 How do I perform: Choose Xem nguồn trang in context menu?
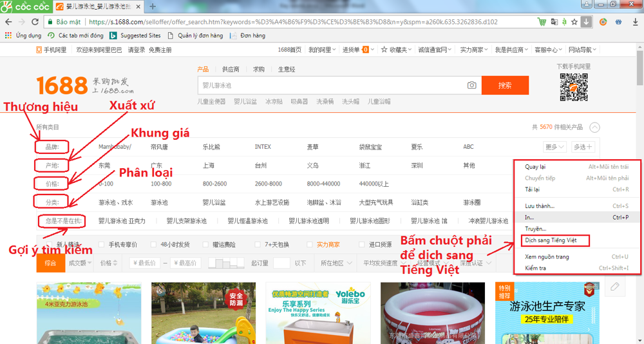pyautogui.click(x=576, y=257)
